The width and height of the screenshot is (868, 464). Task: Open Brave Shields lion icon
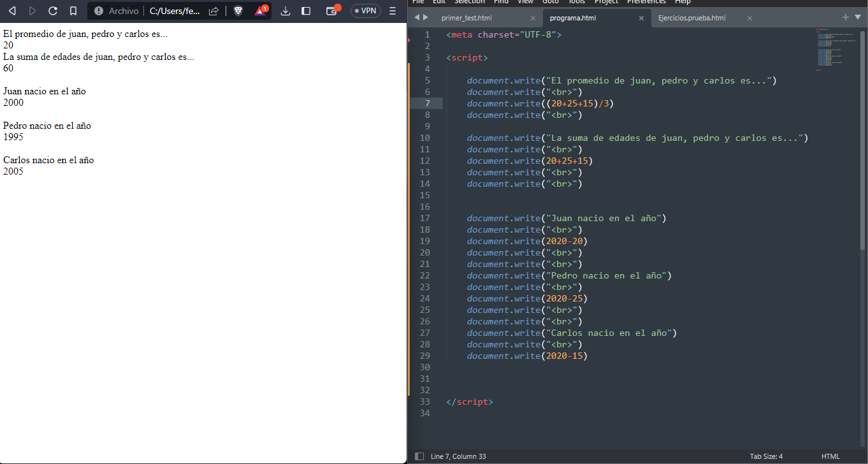[238, 11]
